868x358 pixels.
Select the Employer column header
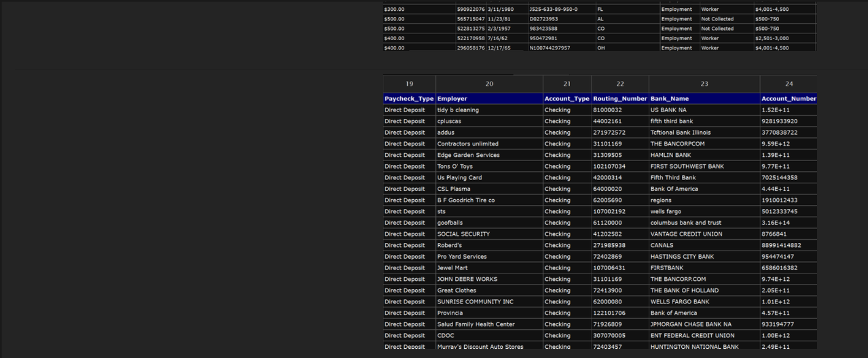pos(489,99)
